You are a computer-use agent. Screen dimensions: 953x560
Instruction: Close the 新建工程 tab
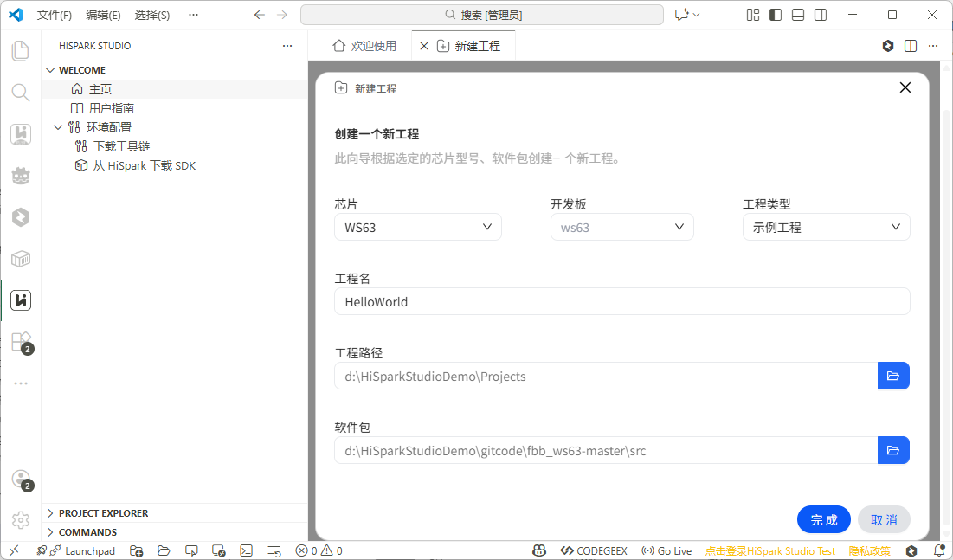(424, 46)
